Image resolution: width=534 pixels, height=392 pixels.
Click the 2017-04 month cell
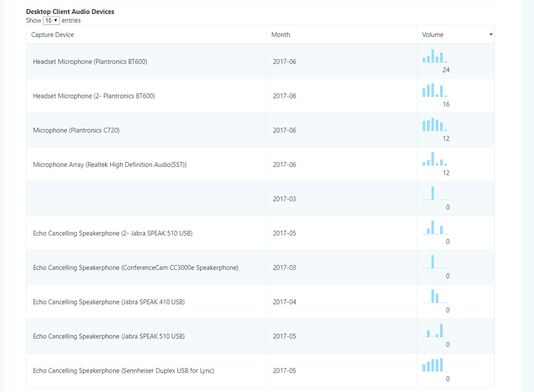[x=284, y=302]
